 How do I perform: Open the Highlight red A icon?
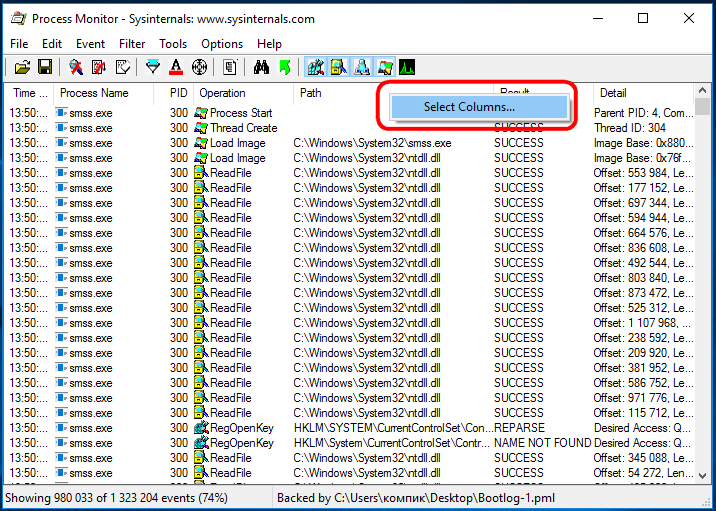[x=176, y=68]
